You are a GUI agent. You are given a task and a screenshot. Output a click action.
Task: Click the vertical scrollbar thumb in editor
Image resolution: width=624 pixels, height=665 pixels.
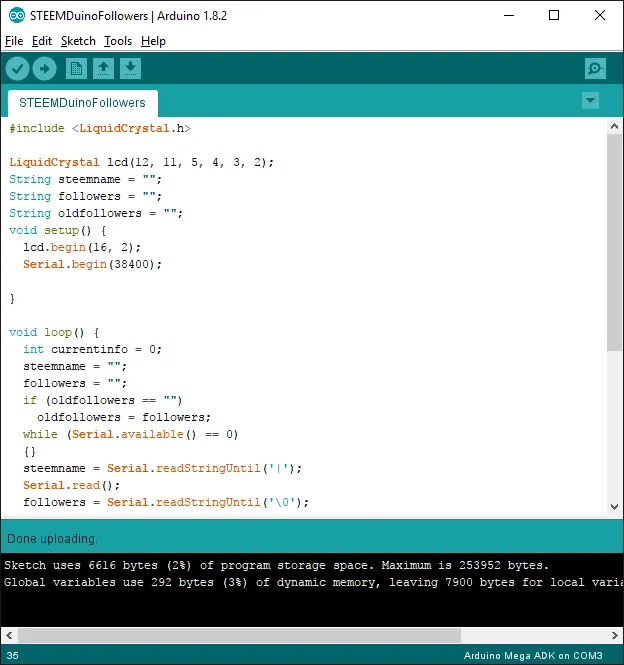614,243
